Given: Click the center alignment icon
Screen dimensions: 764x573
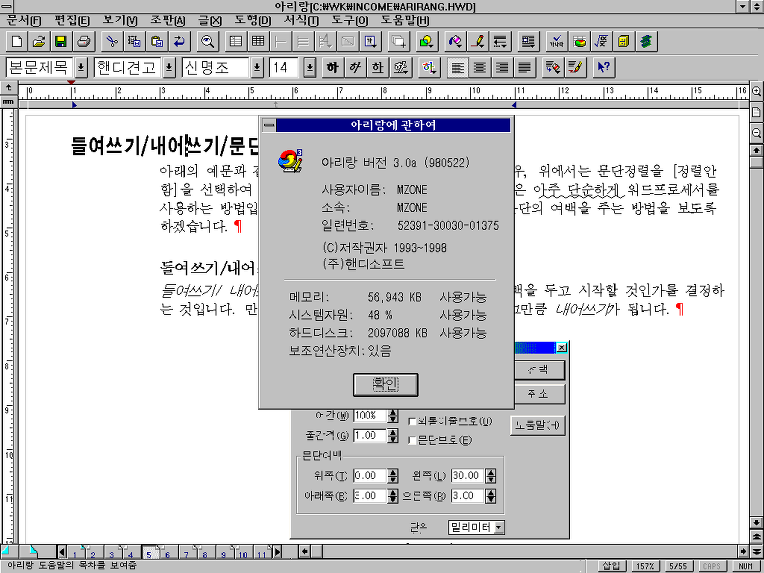Looking at the screenshot, I should (480, 68).
